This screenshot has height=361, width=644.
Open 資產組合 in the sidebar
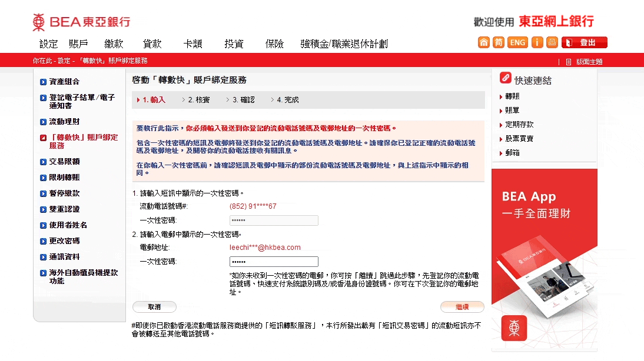64,82
